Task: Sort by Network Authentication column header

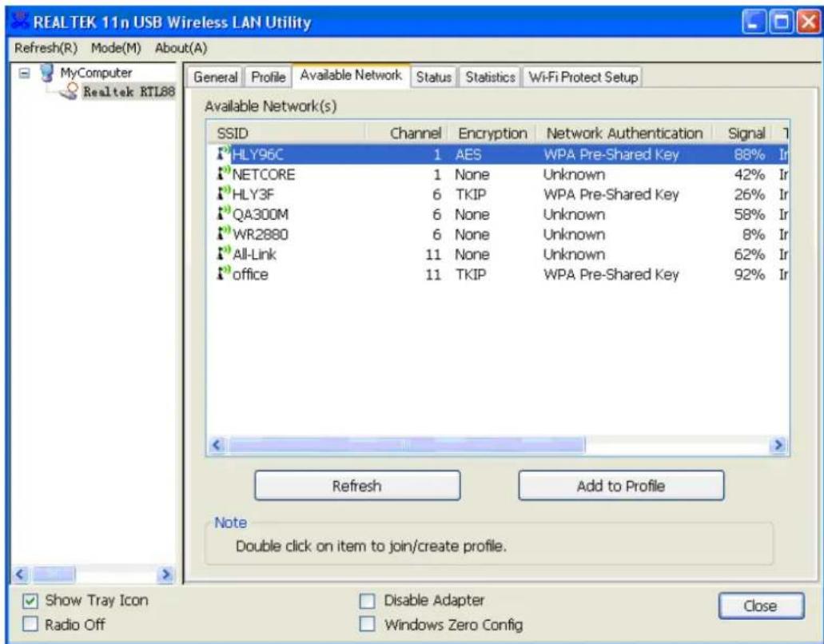Action: click(x=623, y=133)
